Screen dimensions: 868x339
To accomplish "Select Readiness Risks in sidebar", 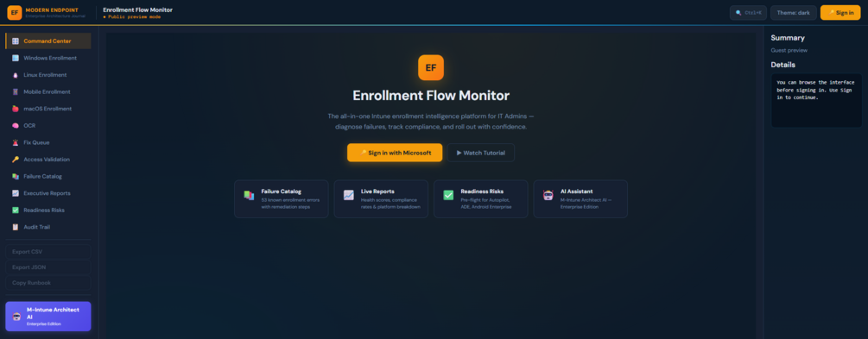I will 48,210.
